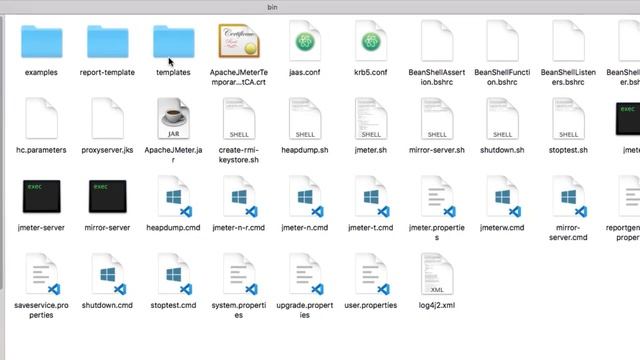Select the jmeterw.cmd file
640x360 pixels.
pos(504,196)
